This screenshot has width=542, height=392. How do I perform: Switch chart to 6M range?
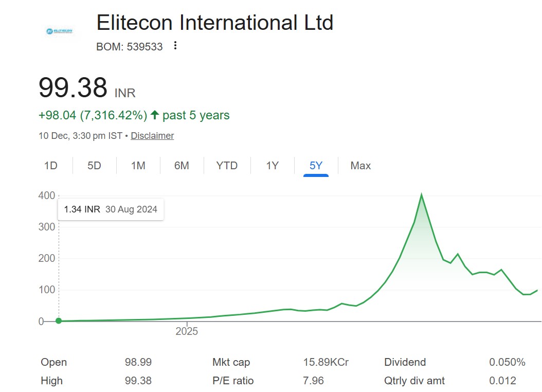click(182, 166)
